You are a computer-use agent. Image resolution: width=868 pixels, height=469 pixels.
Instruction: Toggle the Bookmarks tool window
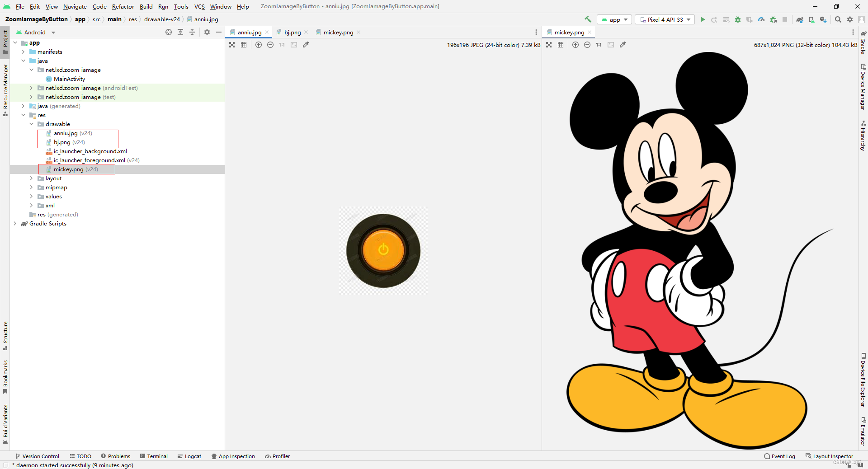coord(5,376)
